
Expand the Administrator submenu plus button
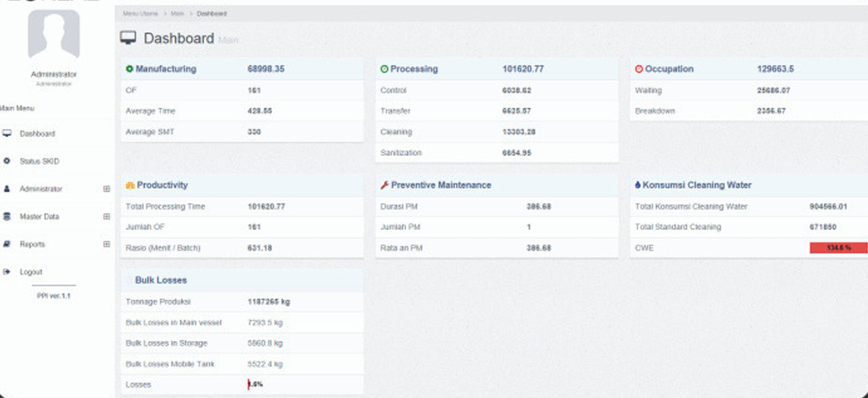(106, 189)
